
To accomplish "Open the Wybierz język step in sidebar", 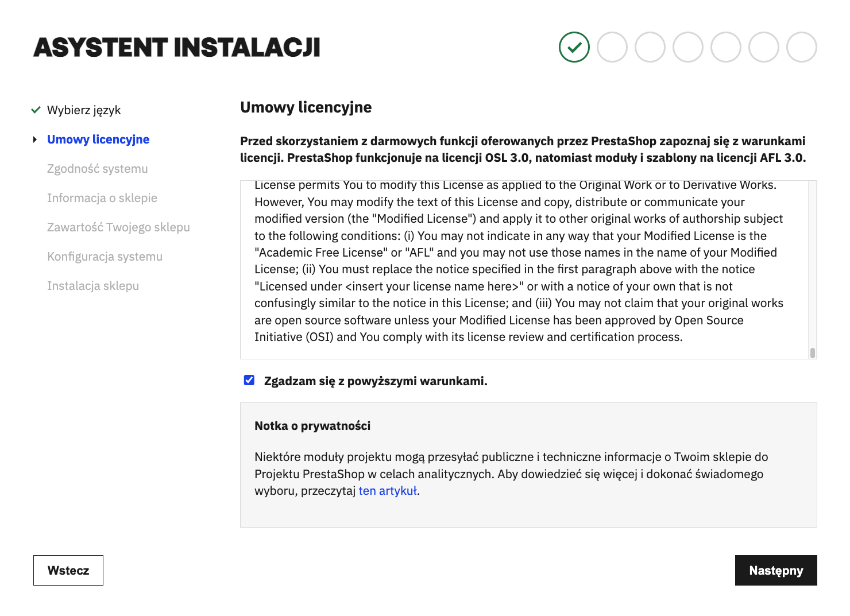I will [x=84, y=110].
